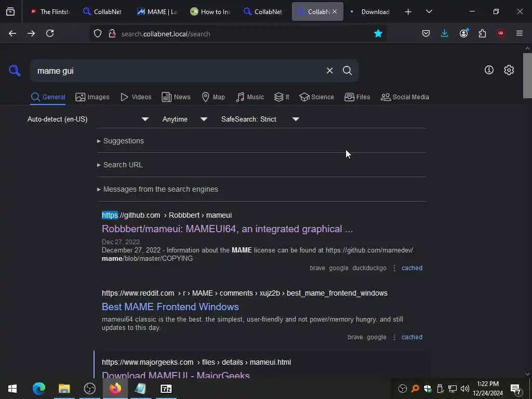The height and width of the screenshot is (399, 532).
Task: Open the preferences gear icon
Action: coord(509,70)
